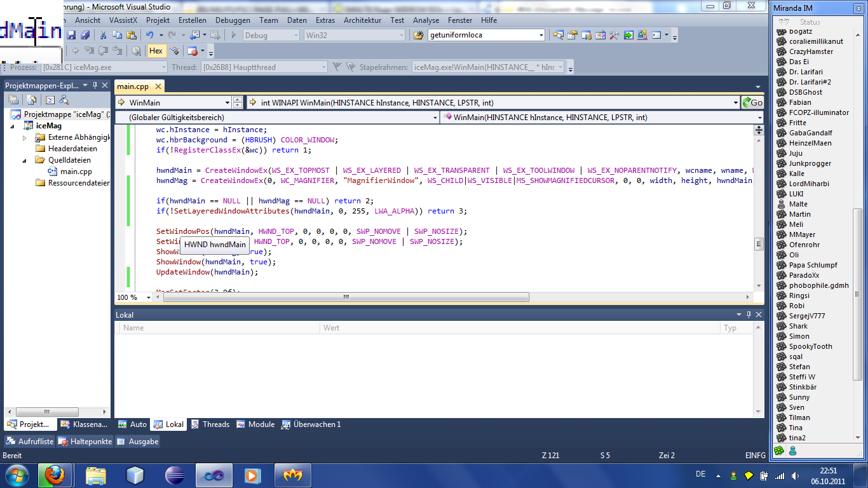Toggle auto-hide pin on Lokal panel

749,315
